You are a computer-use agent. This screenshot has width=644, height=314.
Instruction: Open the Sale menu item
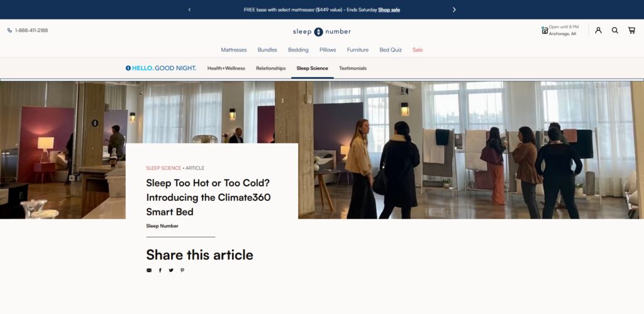pyautogui.click(x=418, y=50)
